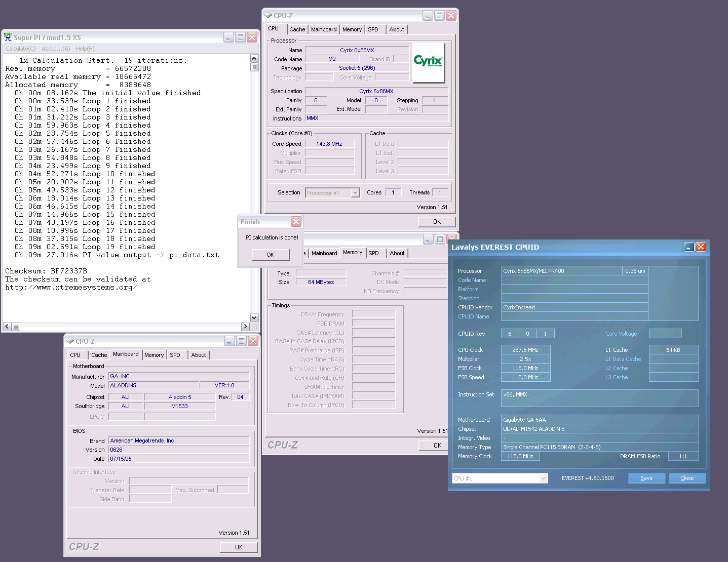Click L3 Cache link in EVEREST
Screen dimensions: 728x562
pyautogui.click(x=617, y=377)
